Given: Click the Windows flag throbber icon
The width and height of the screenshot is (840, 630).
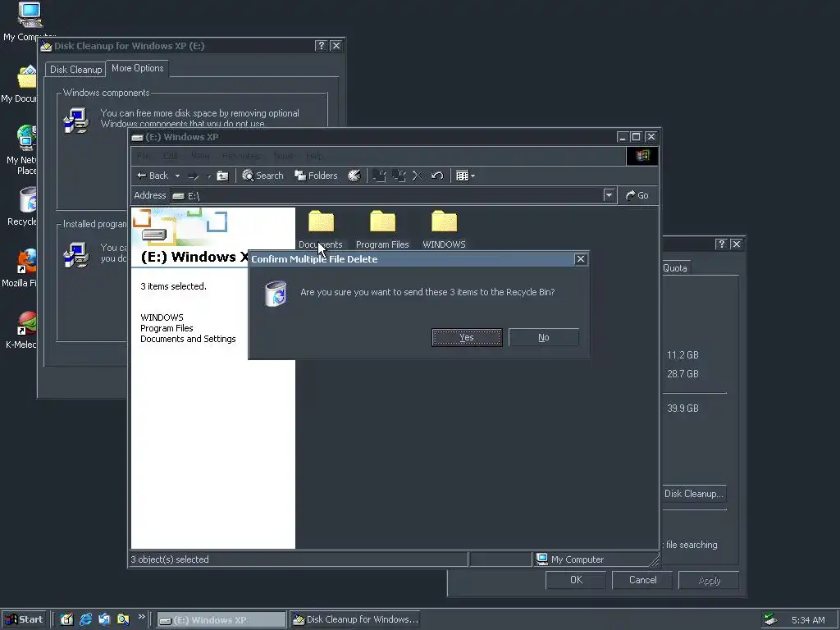Looking at the screenshot, I should (x=642, y=156).
